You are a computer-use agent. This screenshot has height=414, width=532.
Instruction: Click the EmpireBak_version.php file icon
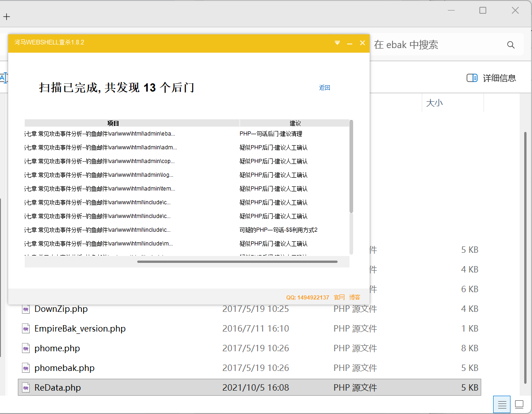click(x=26, y=329)
